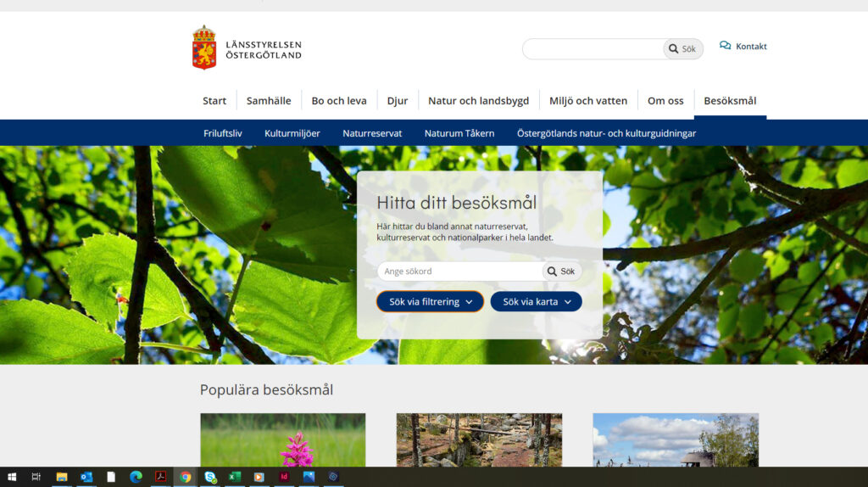Open the Naturreservat submenu link
The height and width of the screenshot is (487, 868).
[x=372, y=133]
